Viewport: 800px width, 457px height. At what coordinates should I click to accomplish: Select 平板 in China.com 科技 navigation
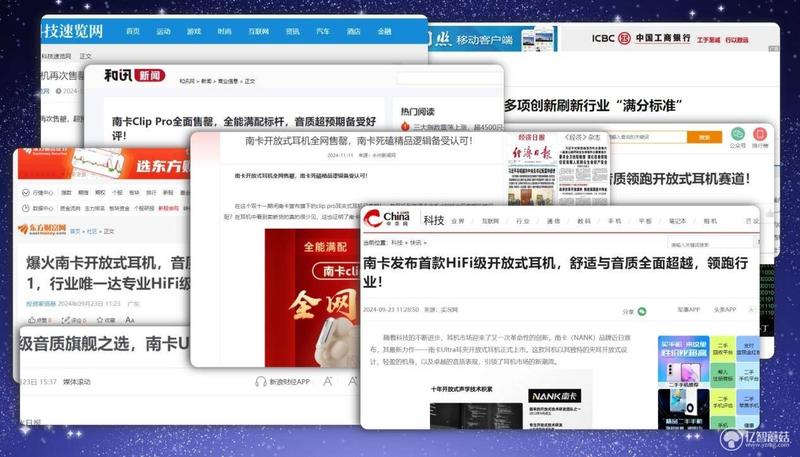(x=645, y=221)
